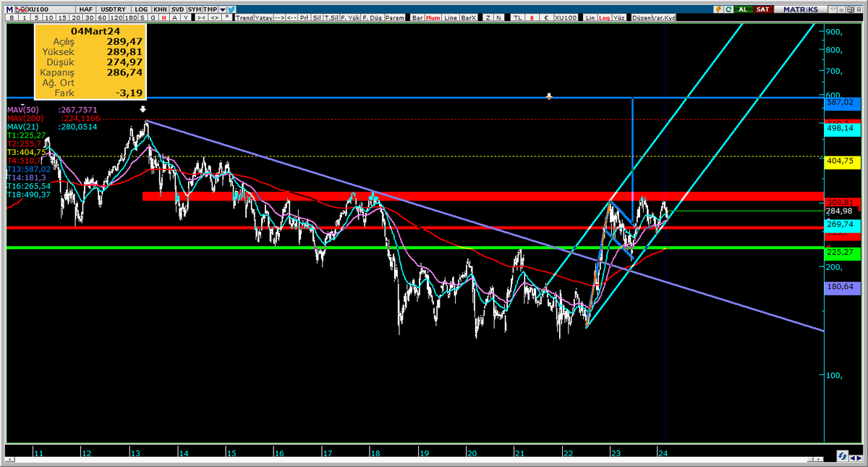Click the Param parameters button

click(x=395, y=17)
